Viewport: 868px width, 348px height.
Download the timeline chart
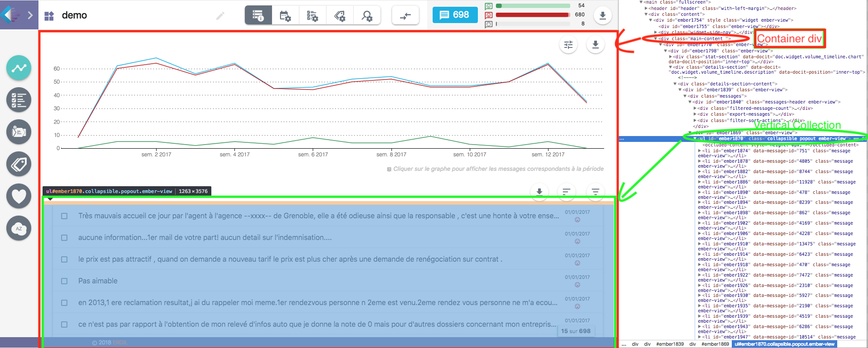point(596,44)
